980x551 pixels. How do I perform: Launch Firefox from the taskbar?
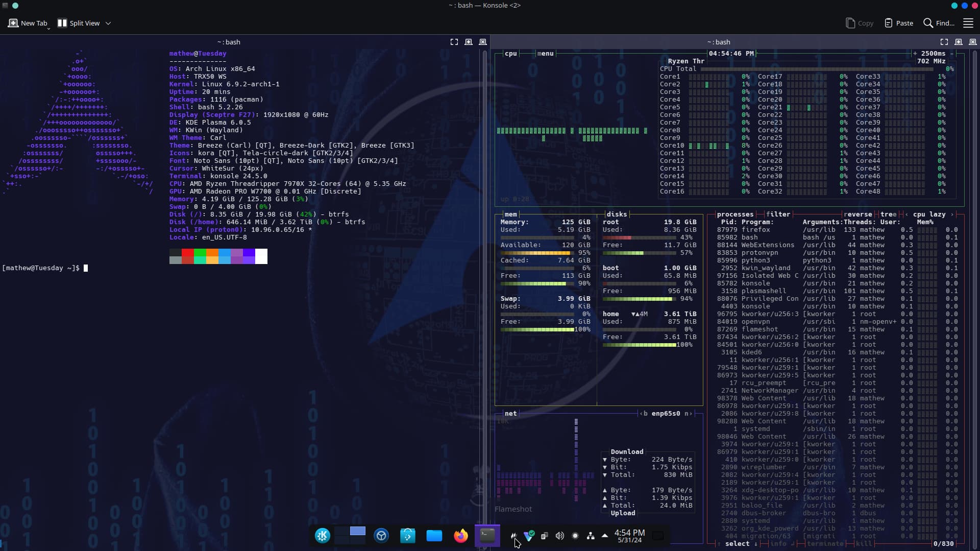[x=460, y=536]
